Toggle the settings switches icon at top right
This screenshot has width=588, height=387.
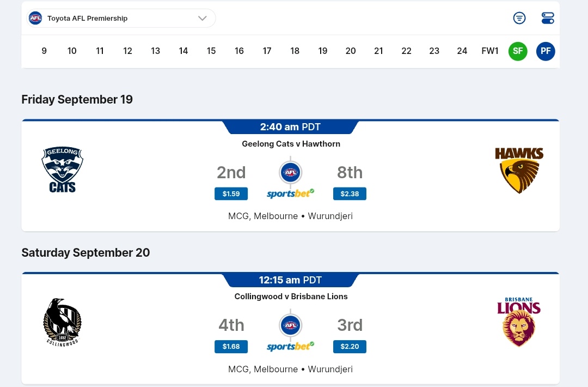tap(548, 18)
